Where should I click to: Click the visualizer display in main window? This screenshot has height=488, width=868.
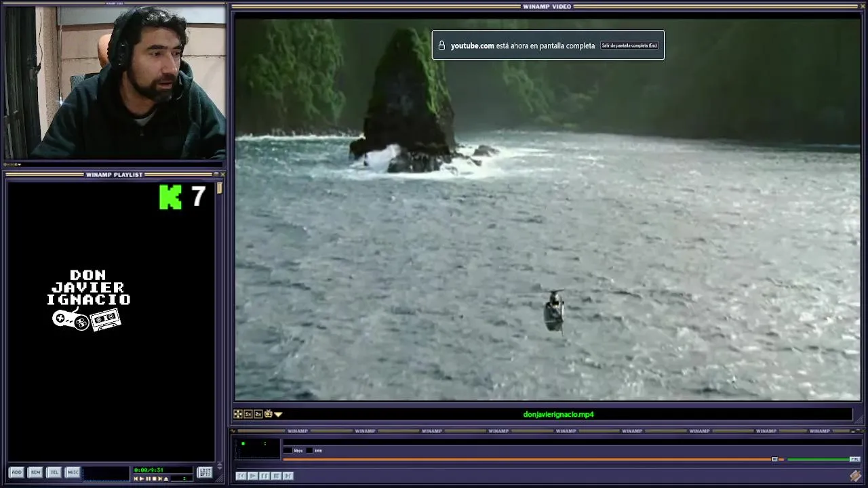[x=258, y=449]
